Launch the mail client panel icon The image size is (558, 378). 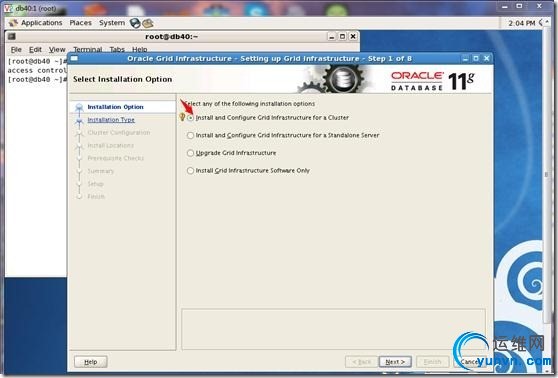(x=148, y=23)
